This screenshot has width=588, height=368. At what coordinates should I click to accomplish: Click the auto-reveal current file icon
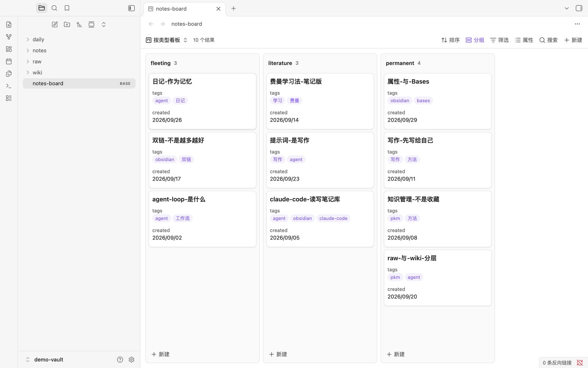(x=92, y=25)
